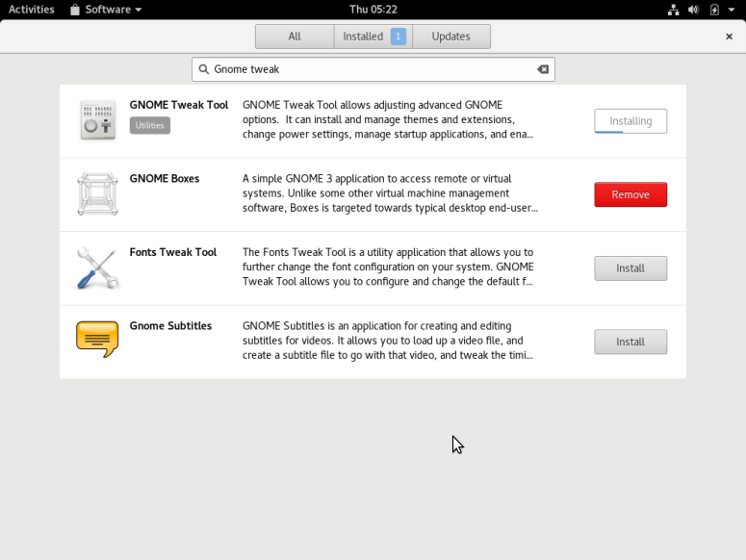Remove GNOME Boxes with the red button
Image resolution: width=746 pixels, height=560 pixels.
click(630, 194)
